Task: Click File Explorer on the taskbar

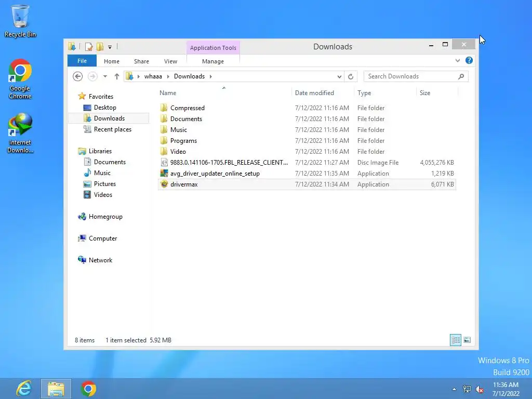Action: pyautogui.click(x=56, y=389)
